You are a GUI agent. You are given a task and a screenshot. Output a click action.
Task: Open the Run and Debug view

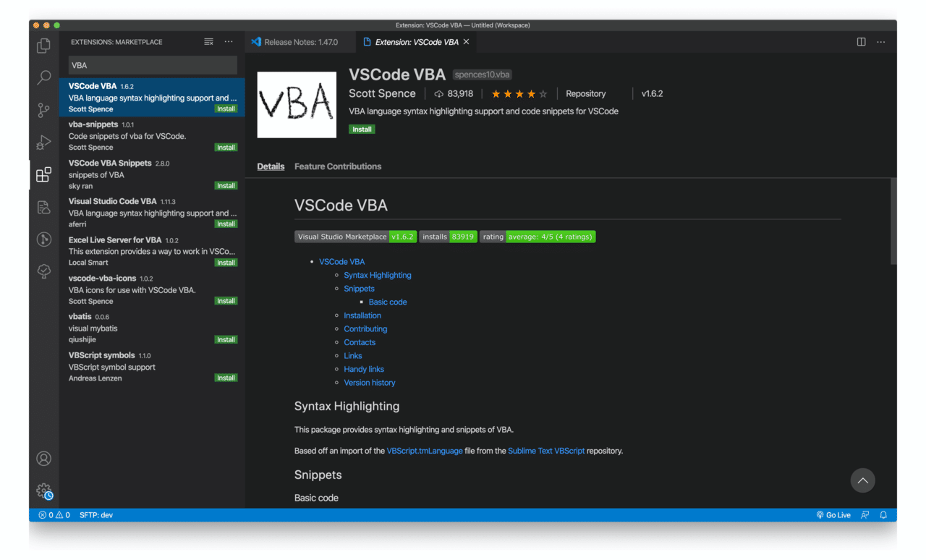tap(44, 143)
